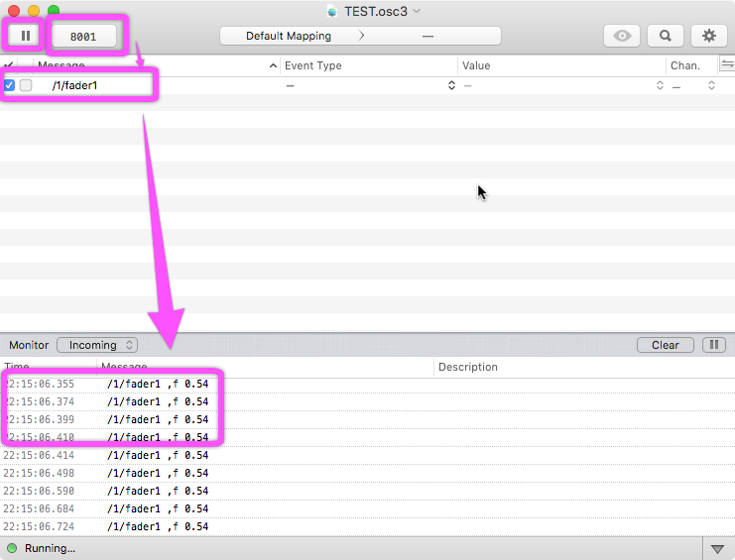Open the Value dropdown for /1/fader1
This screenshot has height=560, width=735.
[x=660, y=85]
